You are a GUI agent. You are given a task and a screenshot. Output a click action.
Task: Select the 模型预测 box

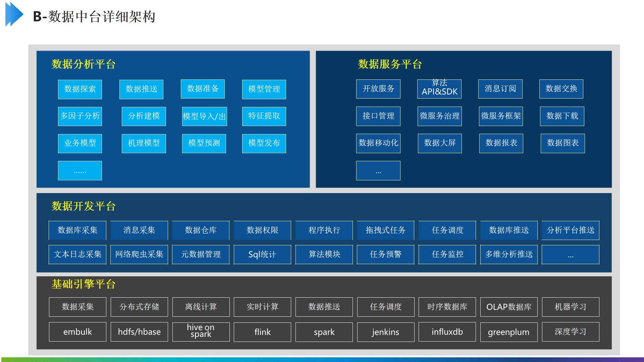coord(204,143)
